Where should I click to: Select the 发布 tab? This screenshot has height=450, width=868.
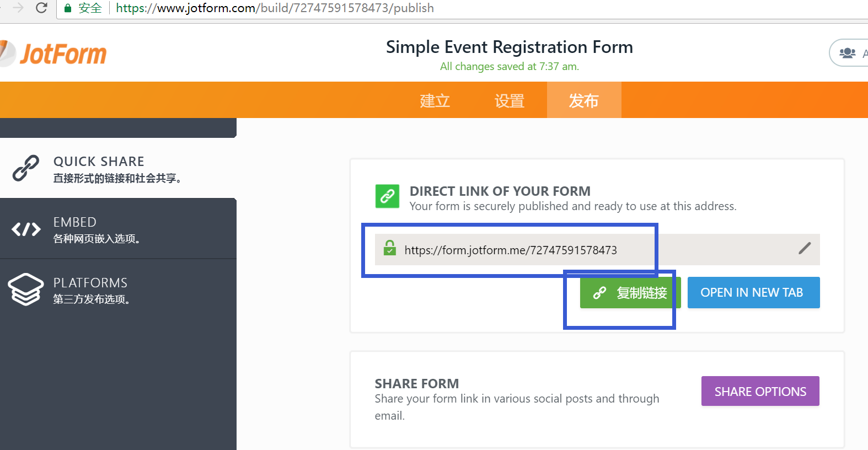pos(584,100)
